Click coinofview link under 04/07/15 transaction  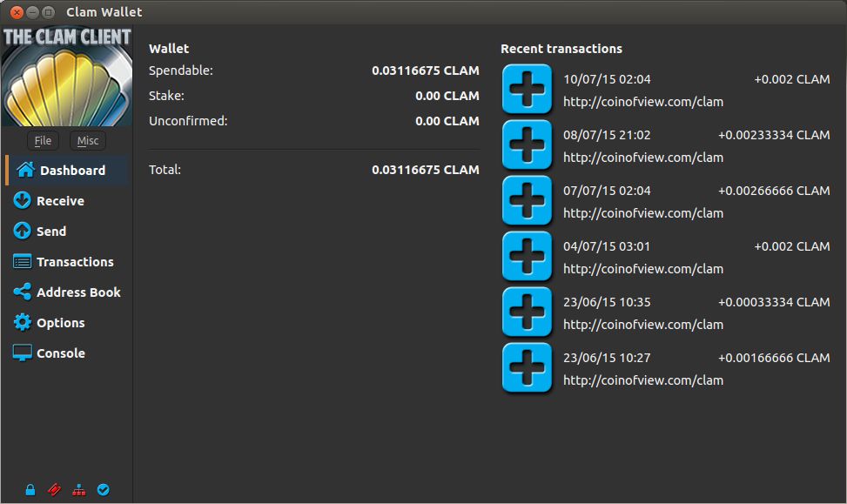pyautogui.click(x=642, y=269)
